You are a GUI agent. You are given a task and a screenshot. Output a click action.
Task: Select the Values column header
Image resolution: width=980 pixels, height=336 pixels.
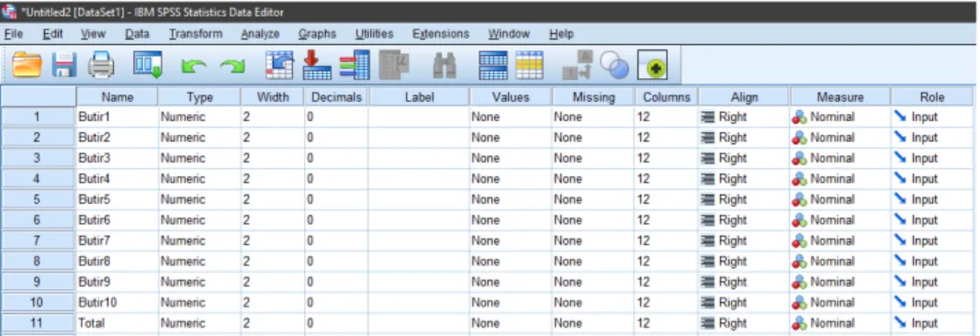pyautogui.click(x=511, y=96)
